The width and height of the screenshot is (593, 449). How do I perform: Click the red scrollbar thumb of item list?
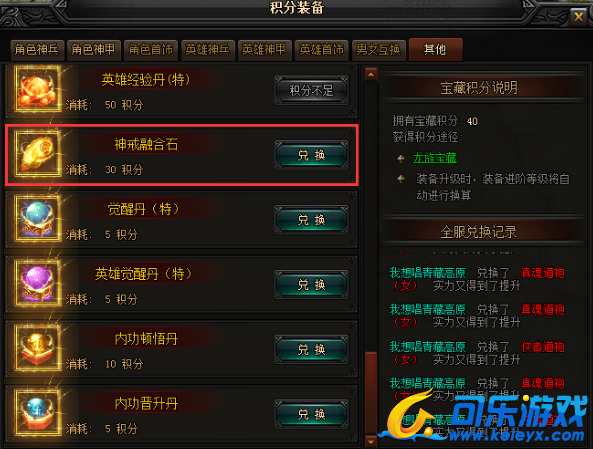[371, 393]
